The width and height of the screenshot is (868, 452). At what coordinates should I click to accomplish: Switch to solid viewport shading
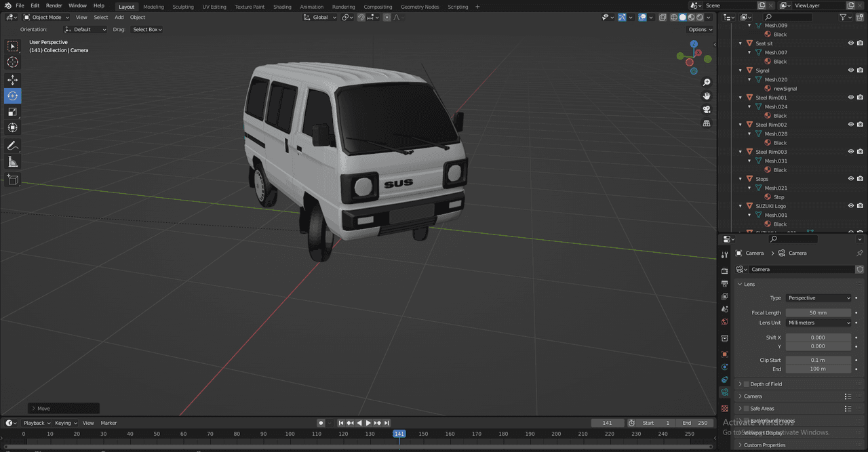683,17
